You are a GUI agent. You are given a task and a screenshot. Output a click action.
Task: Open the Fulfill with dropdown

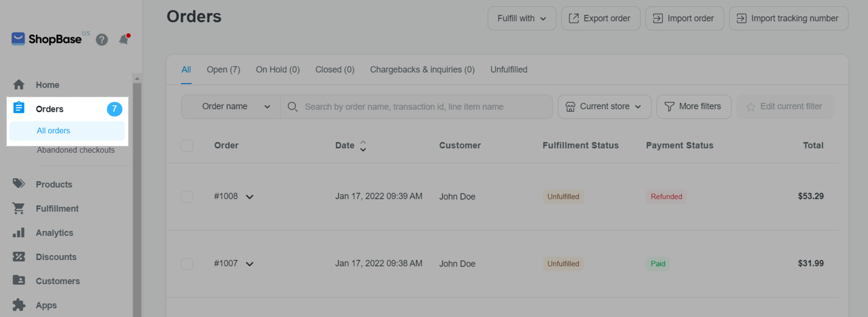521,18
